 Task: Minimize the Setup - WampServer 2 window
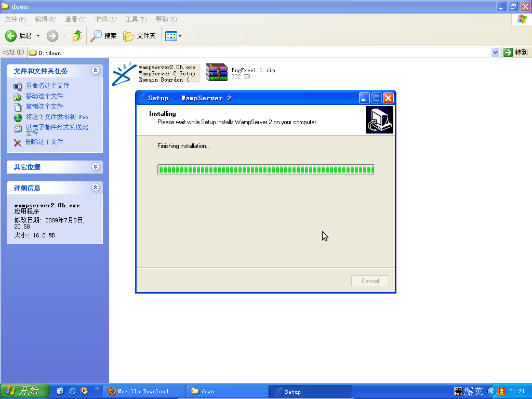(x=364, y=98)
